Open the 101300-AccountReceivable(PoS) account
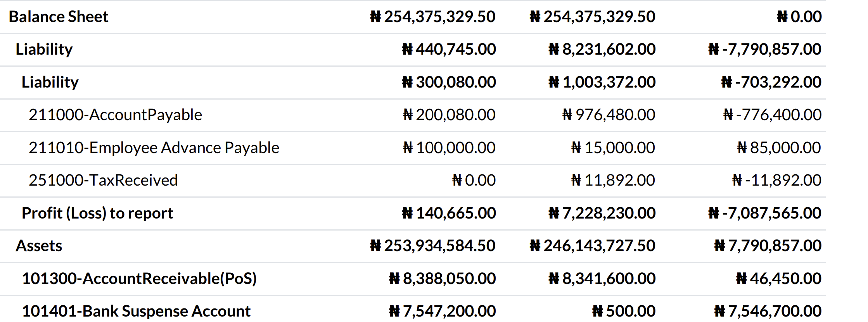 139,279
